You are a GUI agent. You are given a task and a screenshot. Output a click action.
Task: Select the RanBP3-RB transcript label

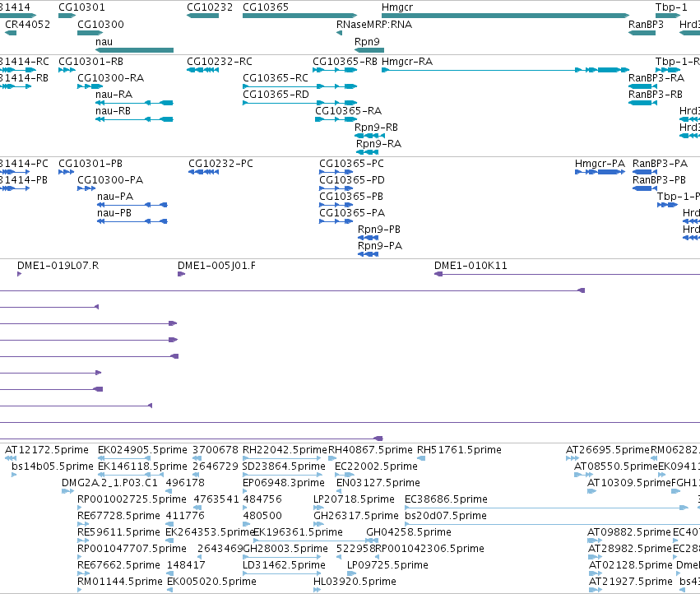pyautogui.click(x=656, y=95)
